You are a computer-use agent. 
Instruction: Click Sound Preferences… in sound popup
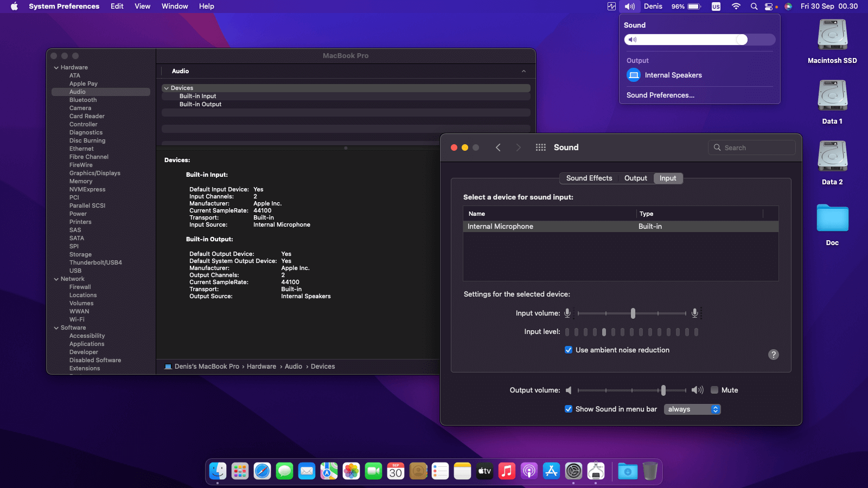pos(660,95)
